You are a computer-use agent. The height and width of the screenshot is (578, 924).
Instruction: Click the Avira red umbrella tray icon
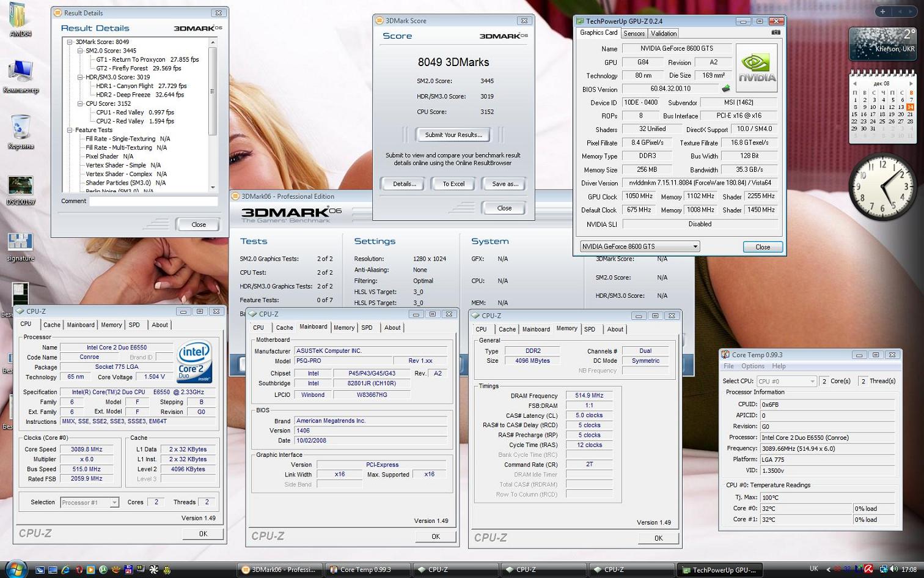[867, 569]
